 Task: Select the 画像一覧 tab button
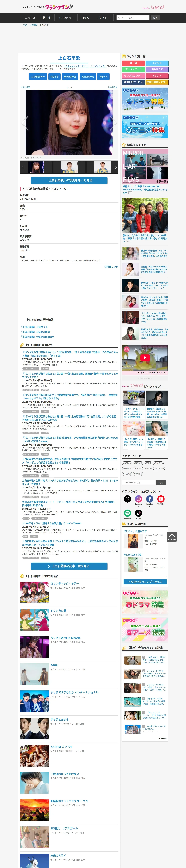coord(103,77)
